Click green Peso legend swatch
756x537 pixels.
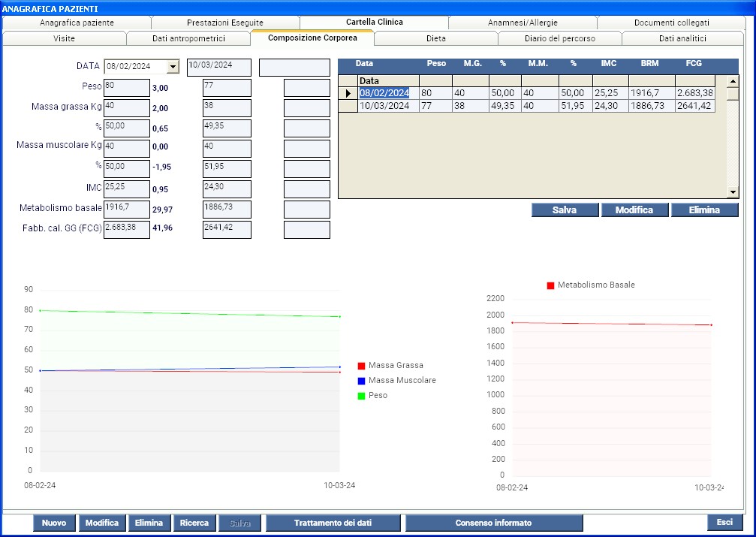pyautogui.click(x=361, y=396)
